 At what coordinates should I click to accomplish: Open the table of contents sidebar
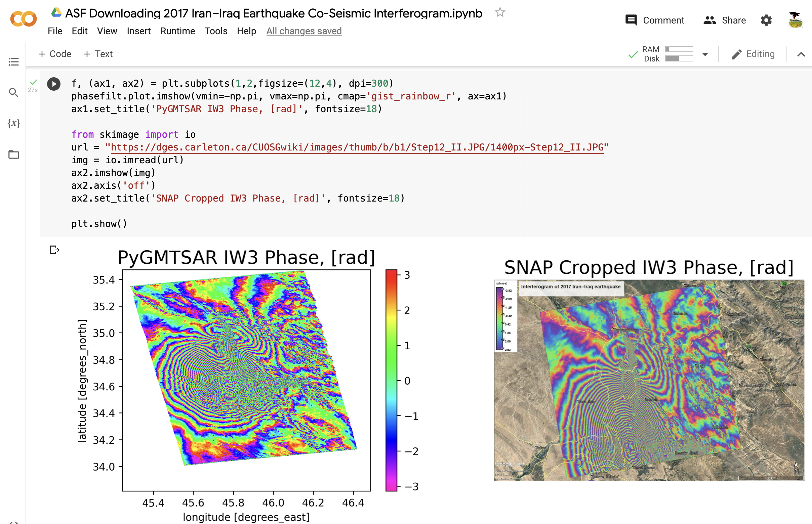pos(14,62)
